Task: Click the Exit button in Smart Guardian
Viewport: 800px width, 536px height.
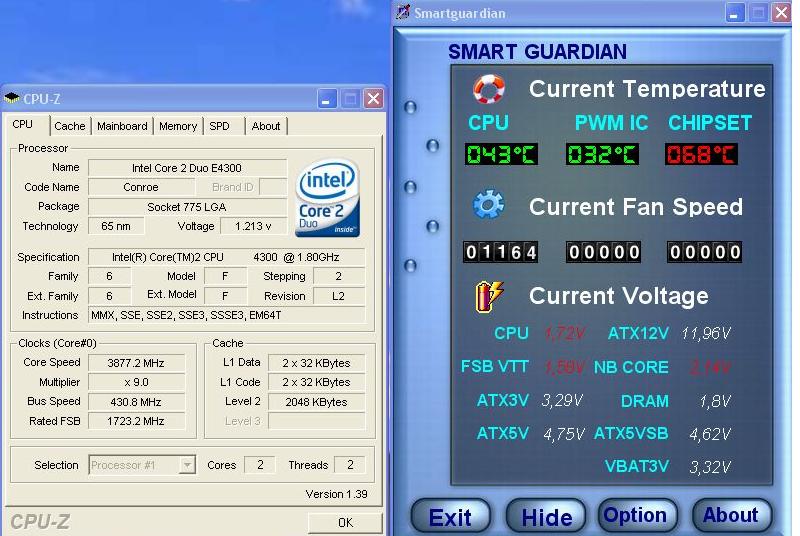Action: coord(451,517)
